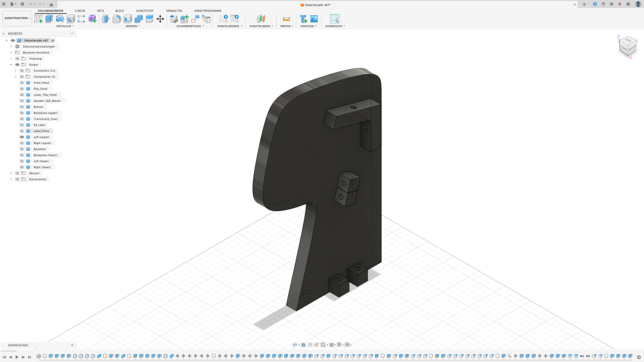
Task: Expand the KOMMENTARE panel with plus button
Action: [72, 345]
